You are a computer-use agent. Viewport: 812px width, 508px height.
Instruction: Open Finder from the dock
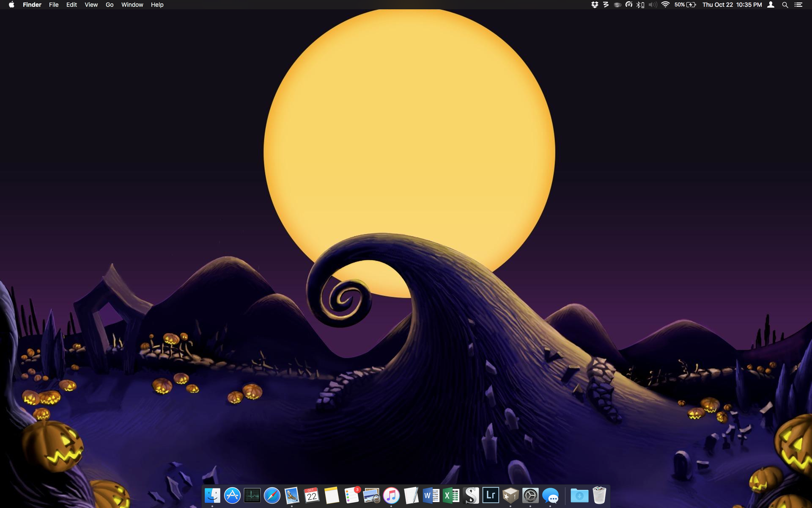212,495
